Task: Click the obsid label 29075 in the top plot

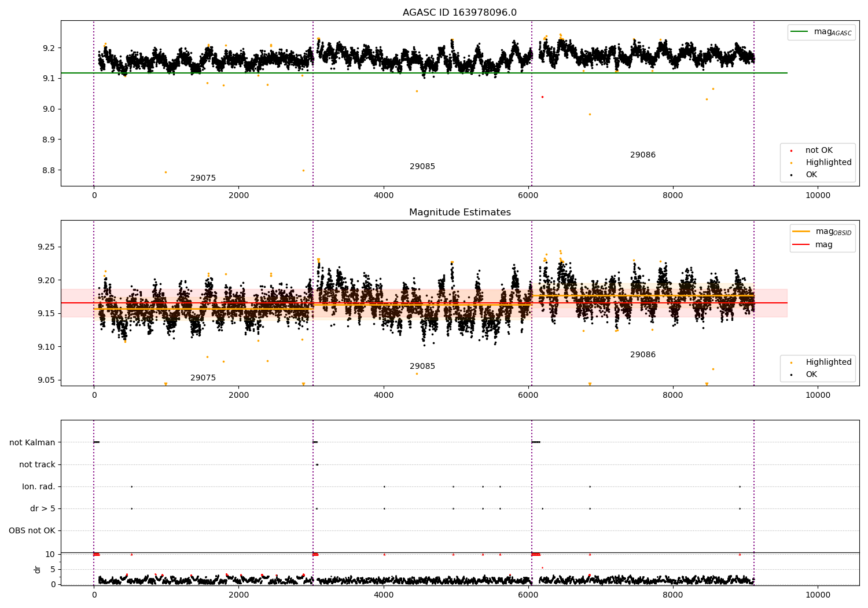Action: 203,178
